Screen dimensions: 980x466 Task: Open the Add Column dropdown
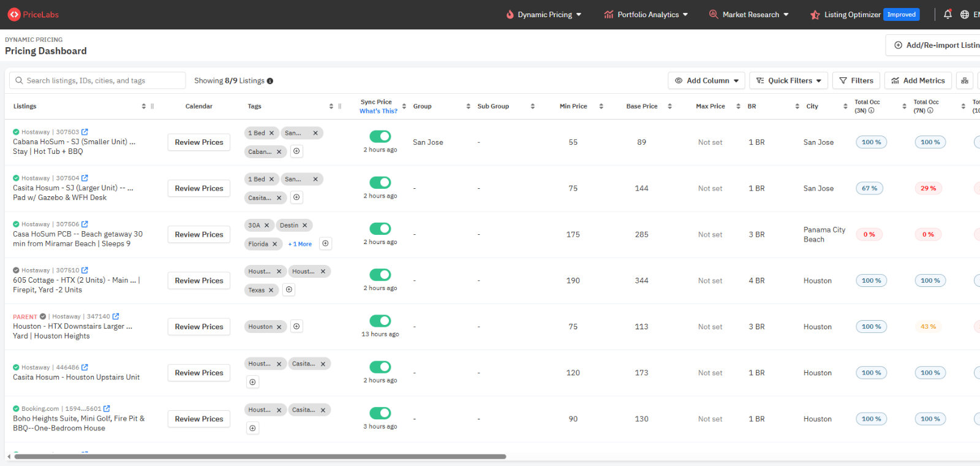(707, 80)
